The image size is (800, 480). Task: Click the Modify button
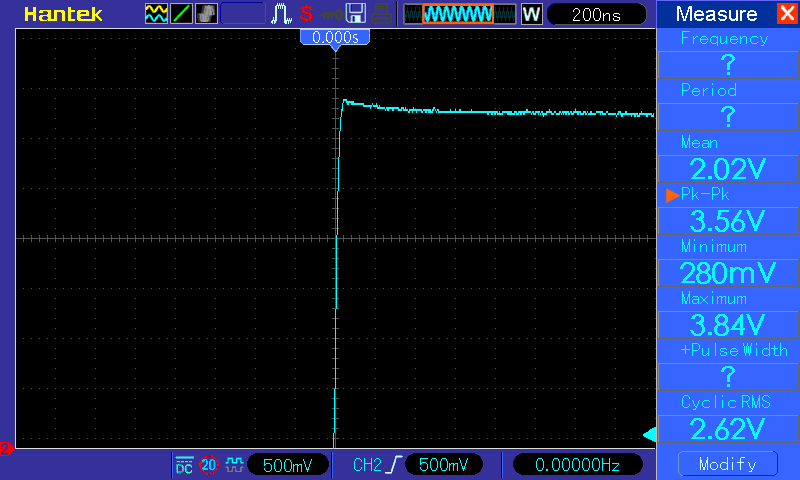pos(728,464)
